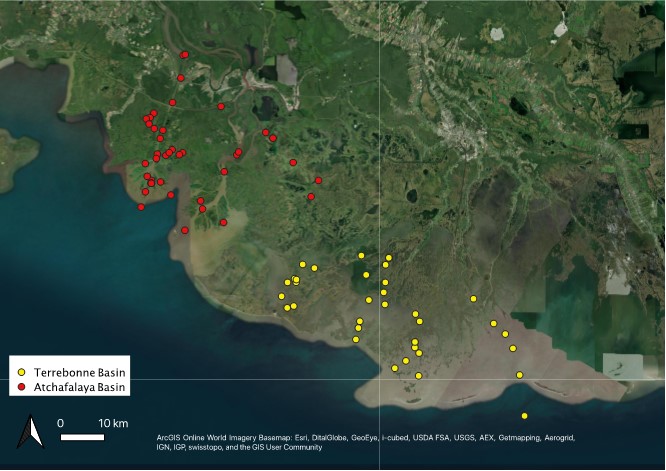Select the northernmost red sample point
This screenshot has width=666, height=471.
tap(185, 55)
